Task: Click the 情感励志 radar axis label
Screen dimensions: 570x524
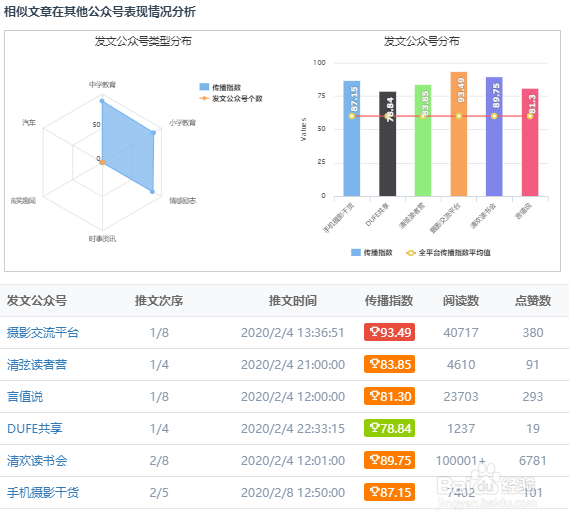Action: pos(182,200)
